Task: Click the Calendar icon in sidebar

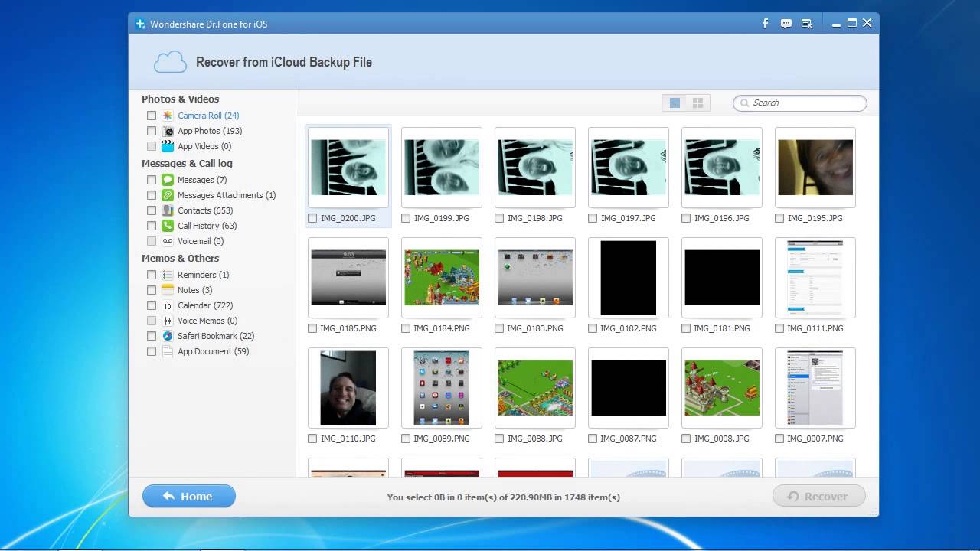Action: point(168,305)
